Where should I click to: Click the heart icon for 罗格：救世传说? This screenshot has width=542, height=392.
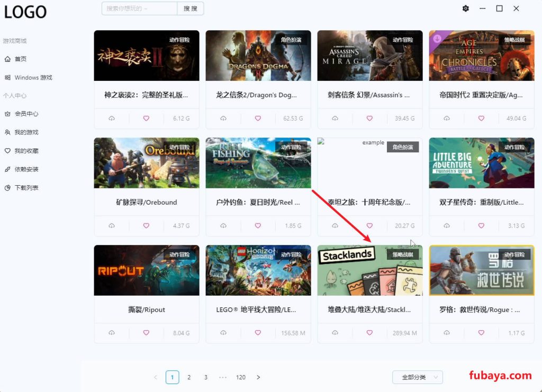(x=481, y=333)
